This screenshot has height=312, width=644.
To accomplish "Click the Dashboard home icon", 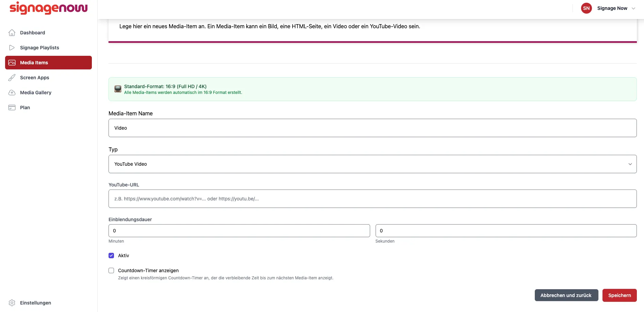I will (x=12, y=33).
